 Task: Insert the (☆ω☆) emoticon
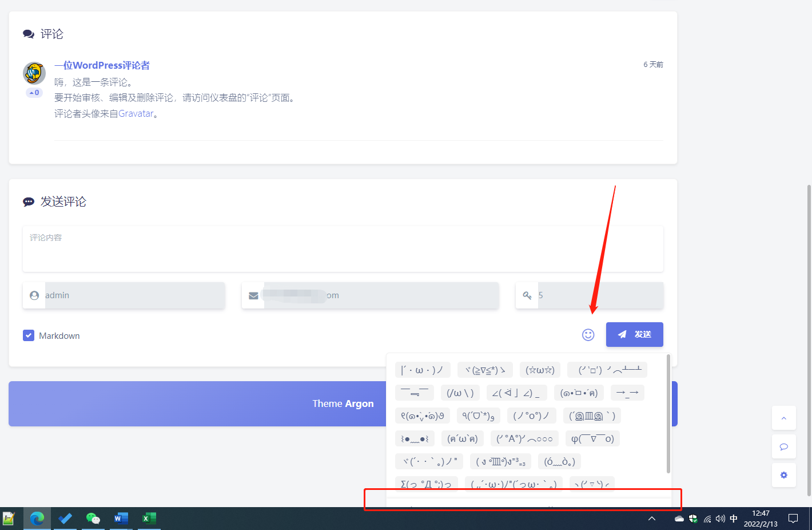(x=540, y=370)
